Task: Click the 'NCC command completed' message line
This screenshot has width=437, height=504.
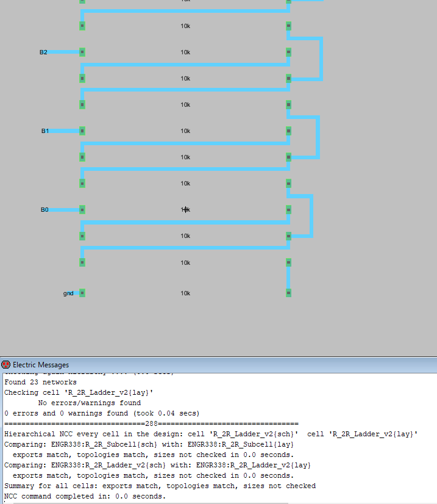Action: pyautogui.click(x=85, y=496)
